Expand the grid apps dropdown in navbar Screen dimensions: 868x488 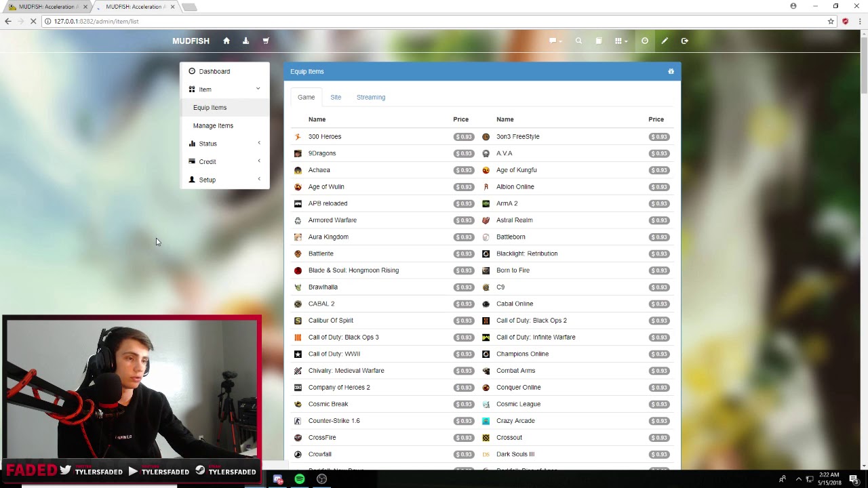[620, 41]
